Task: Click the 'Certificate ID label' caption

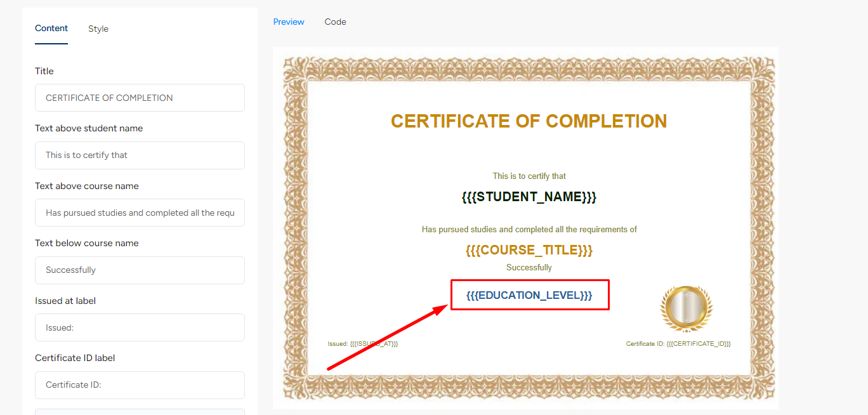Action: [75, 358]
